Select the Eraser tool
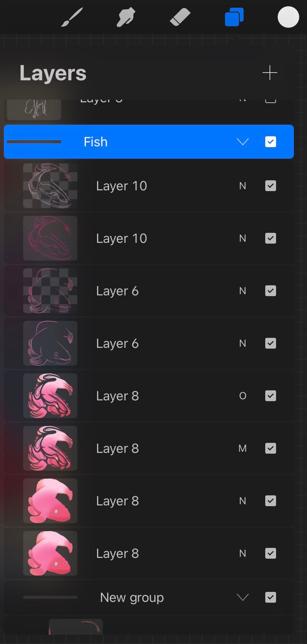The height and width of the screenshot is (644, 307). 180,17
